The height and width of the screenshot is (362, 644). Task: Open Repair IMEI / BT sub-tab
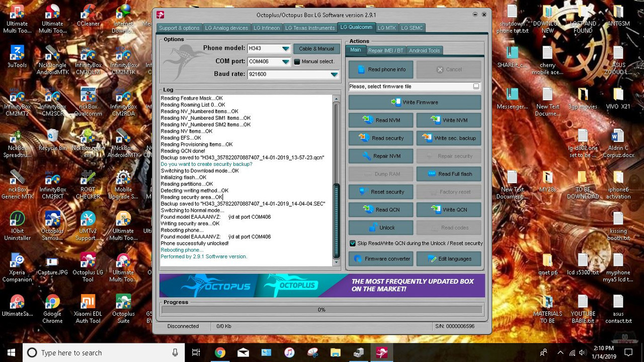(x=385, y=50)
